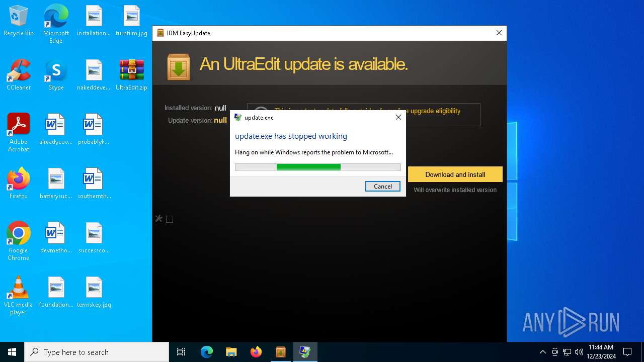Open File Explorer from the taskbar

pos(231,352)
